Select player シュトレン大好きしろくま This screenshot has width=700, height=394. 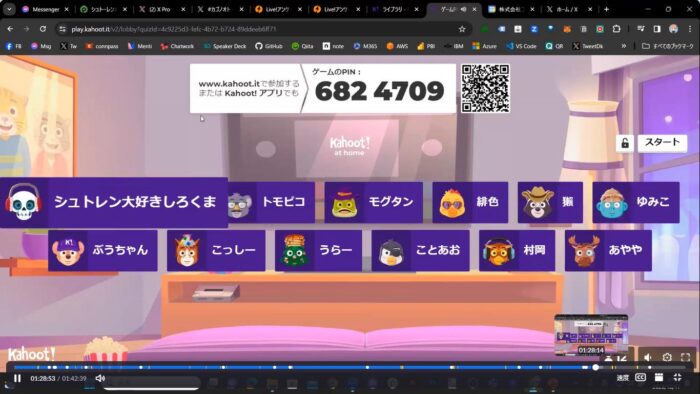(x=114, y=202)
